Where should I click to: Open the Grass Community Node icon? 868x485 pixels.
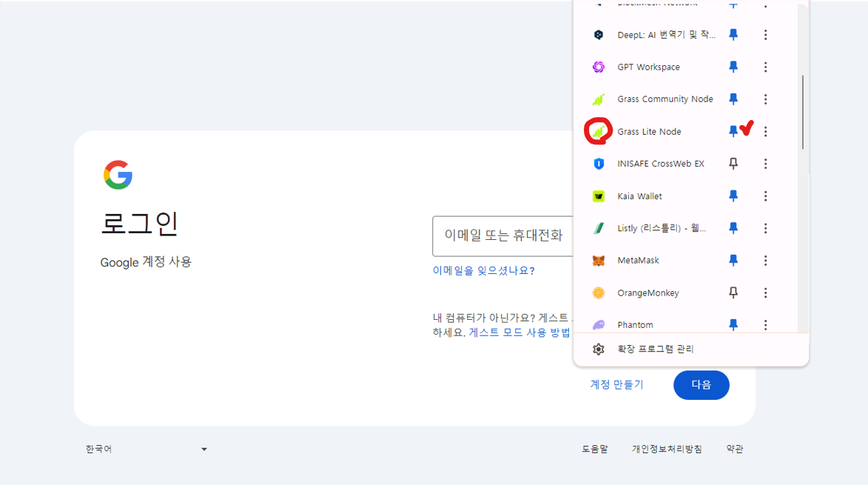point(599,99)
